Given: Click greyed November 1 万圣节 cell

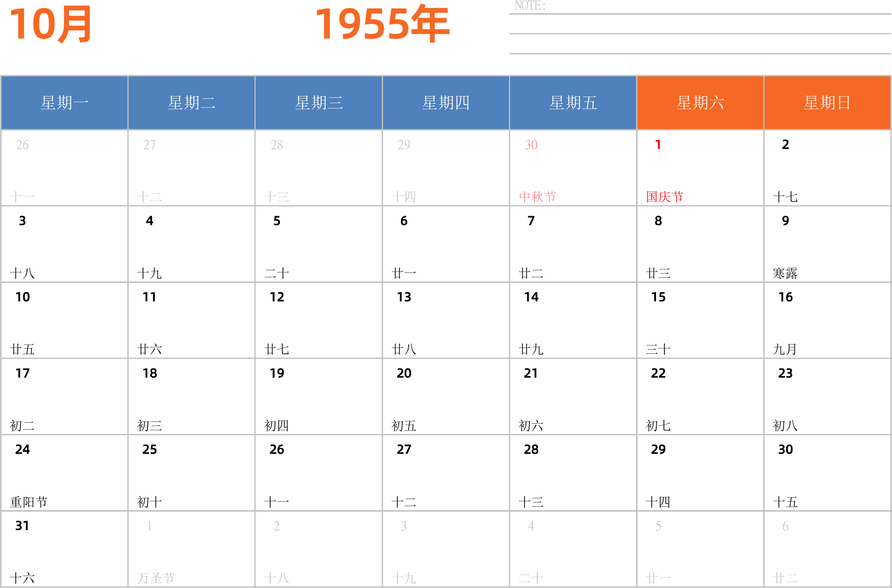Looking at the screenshot, I should click(x=192, y=549).
